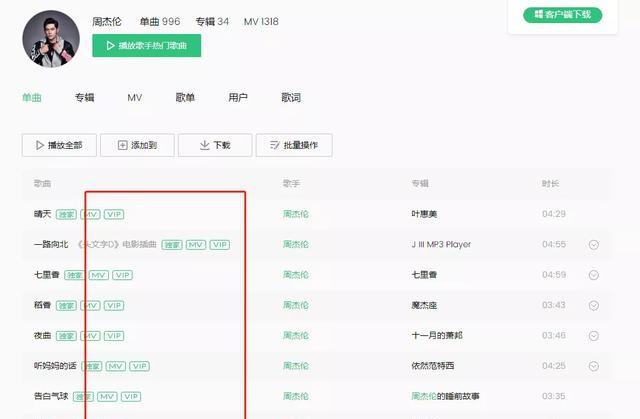640x419 pixels.
Task: Click the 独家 badge for 稻香
Action: pyautogui.click(x=66, y=306)
